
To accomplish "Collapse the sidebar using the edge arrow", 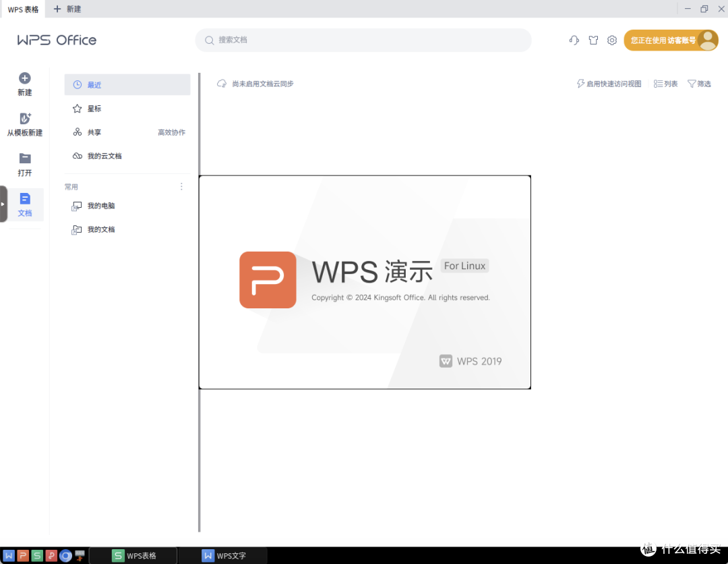I will (3, 202).
